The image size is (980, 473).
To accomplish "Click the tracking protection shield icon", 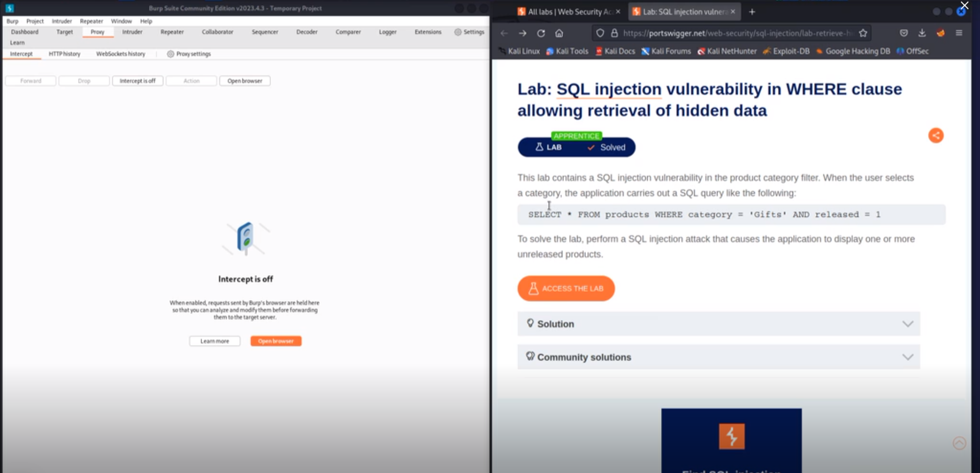I will click(x=600, y=33).
